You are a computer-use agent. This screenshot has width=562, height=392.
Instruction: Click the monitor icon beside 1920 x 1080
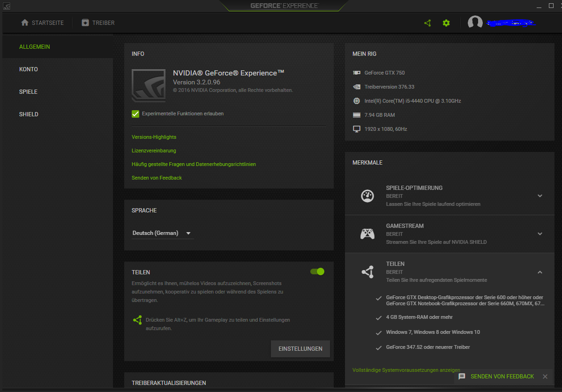pyautogui.click(x=357, y=129)
